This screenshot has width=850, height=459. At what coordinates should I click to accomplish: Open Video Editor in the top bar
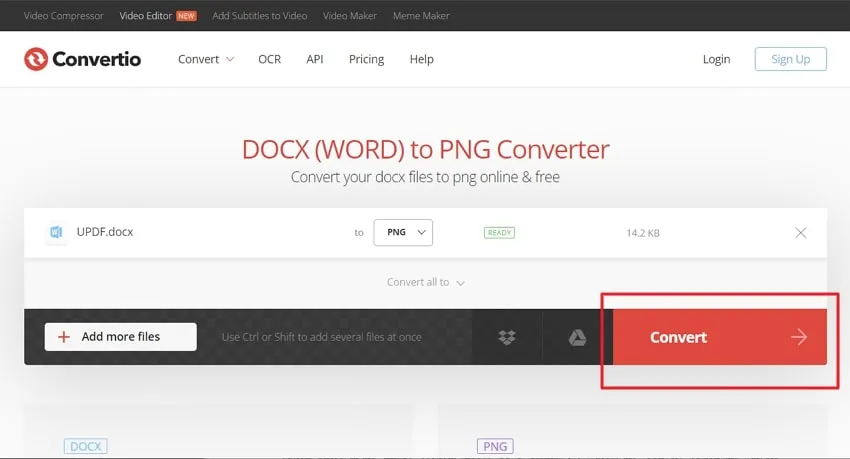145,16
